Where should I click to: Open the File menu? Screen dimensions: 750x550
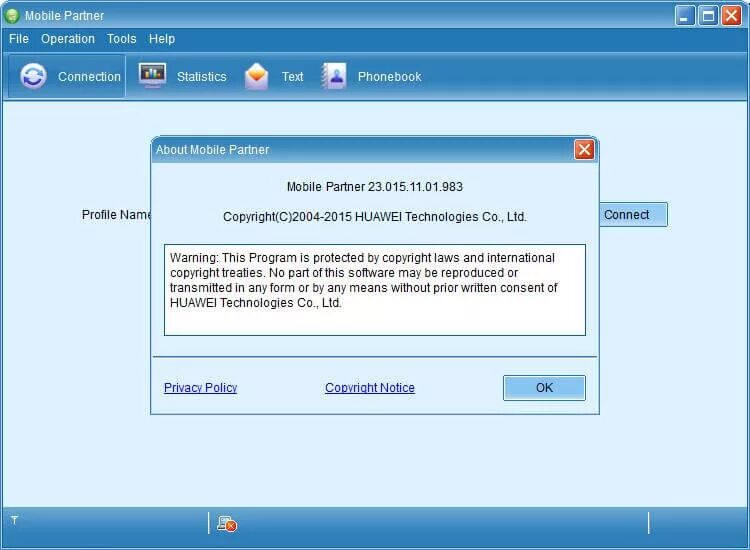[x=19, y=39]
